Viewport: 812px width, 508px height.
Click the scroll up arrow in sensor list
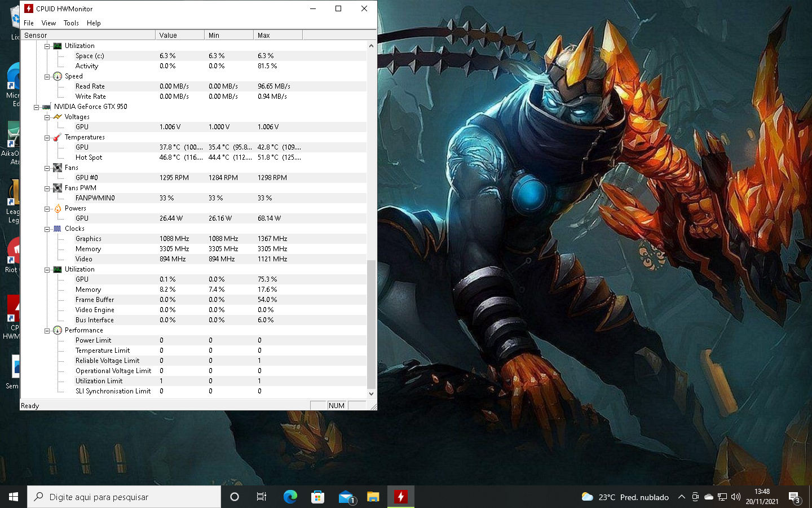coord(371,46)
